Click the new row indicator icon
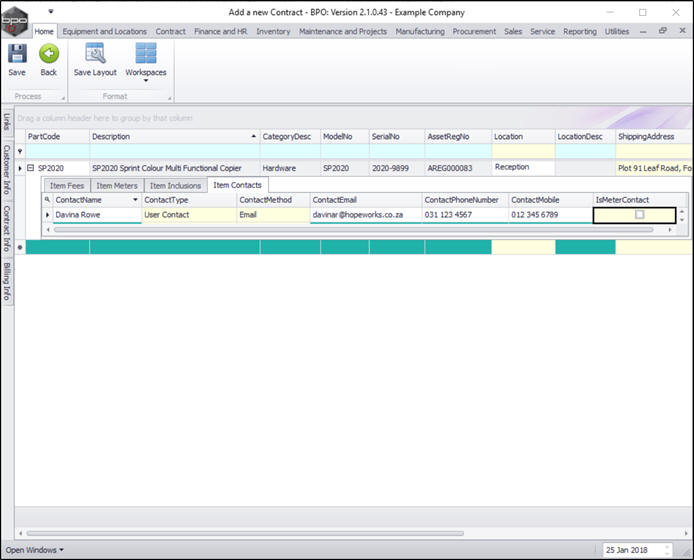Image resolution: width=694 pixels, height=560 pixels. [20, 247]
